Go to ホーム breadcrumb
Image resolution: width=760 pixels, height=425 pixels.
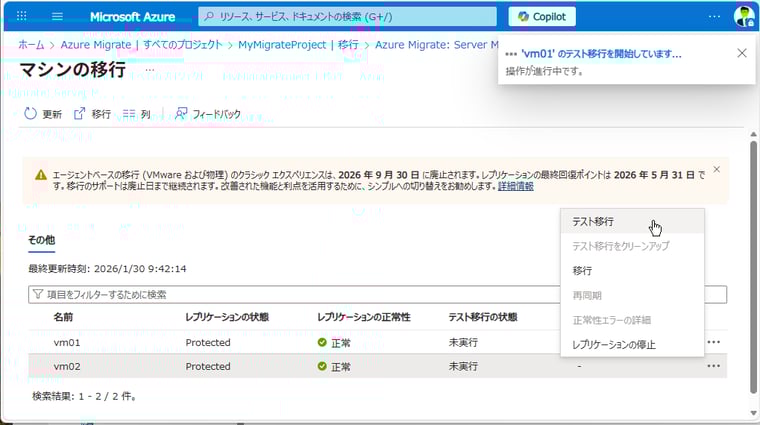(31, 45)
